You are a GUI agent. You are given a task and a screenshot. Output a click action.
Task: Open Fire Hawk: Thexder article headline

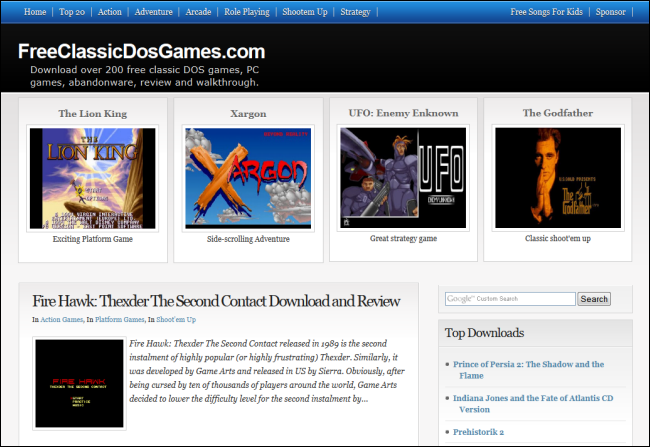tap(216, 301)
